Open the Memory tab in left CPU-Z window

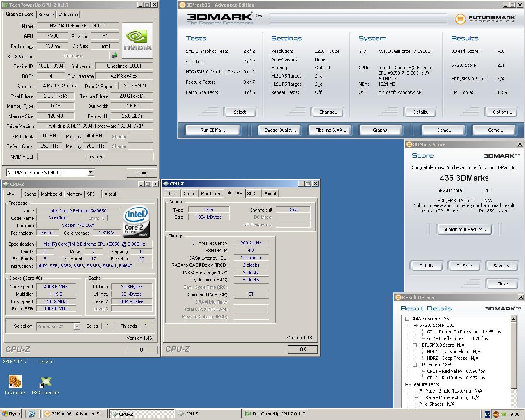coord(74,194)
